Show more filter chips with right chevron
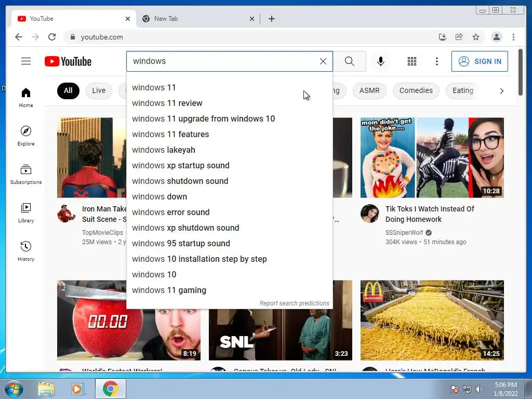Image resolution: width=532 pixels, height=399 pixels. (x=501, y=91)
